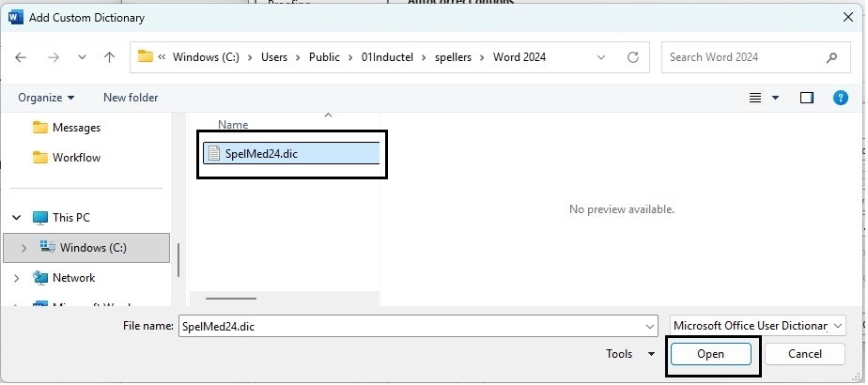The height and width of the screenshot is (385, 868).
Task: Go up one folder level
Action: point(109,57)
